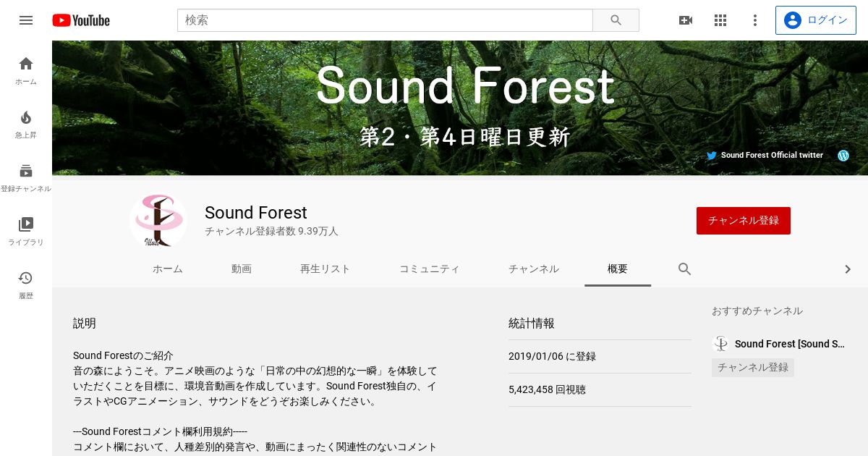
Task: Open 急上昇 trending in the sidebar
Action: (x=26, y=124)
